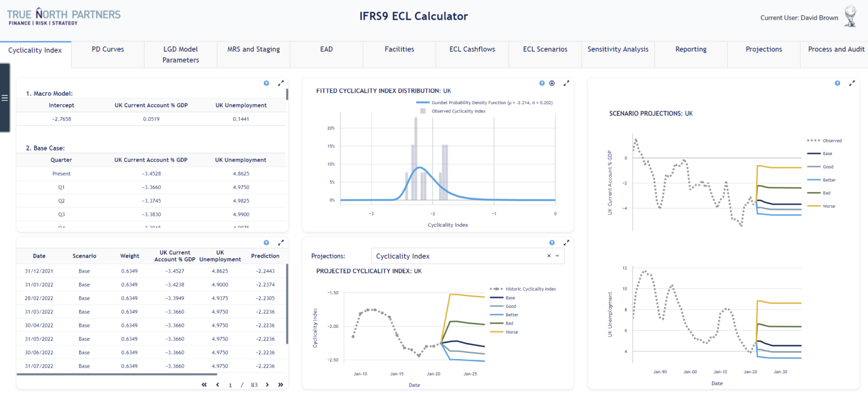Viewport: 868px width, 393px height.
Task: Click the user avatar next to David Brown
Action: [850, 17]
